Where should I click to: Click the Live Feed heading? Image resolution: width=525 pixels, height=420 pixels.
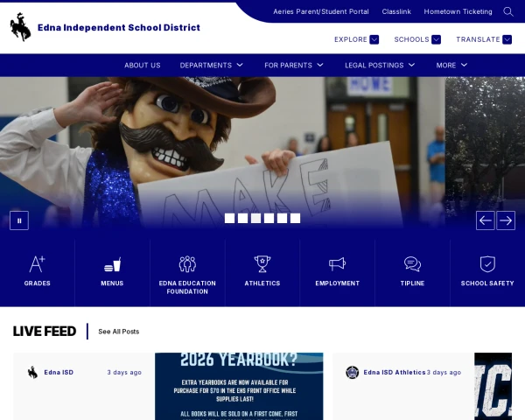[45, 332]
